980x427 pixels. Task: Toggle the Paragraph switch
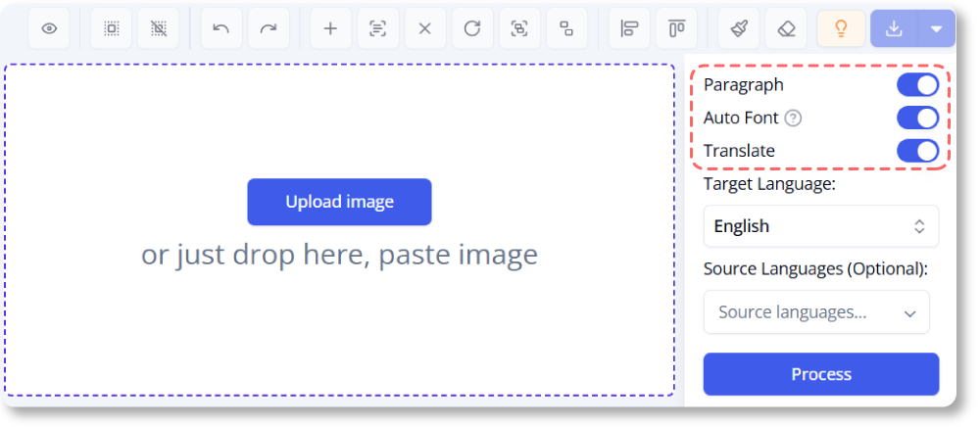tap(917, 85)
